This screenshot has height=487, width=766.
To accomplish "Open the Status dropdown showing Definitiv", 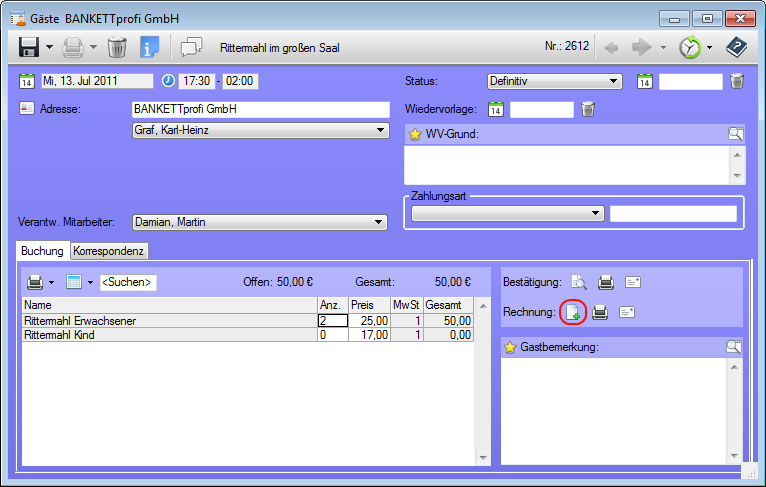I will click(554, 81).
